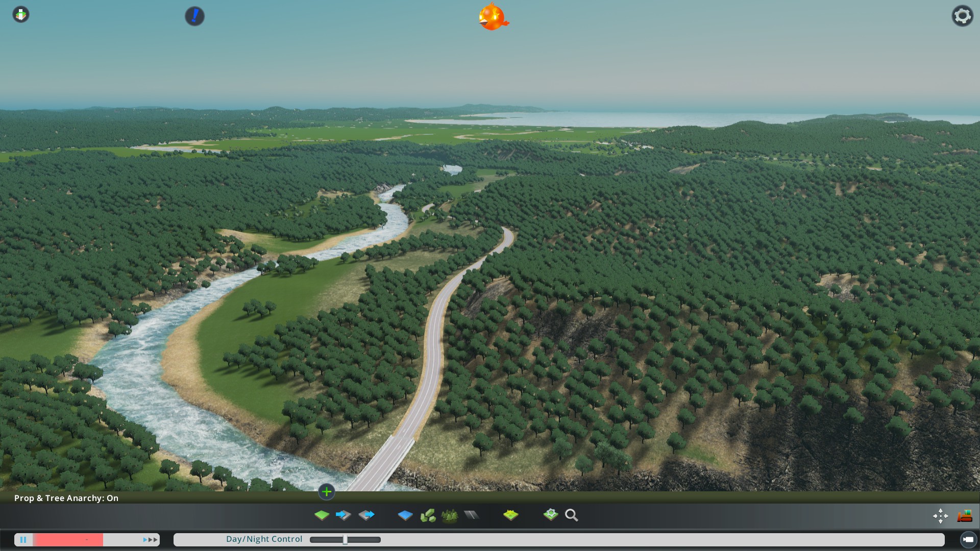Viewport: 980px width, 551px height.
Task: Click the magnifying glass search icon
Action: (572, 515)
